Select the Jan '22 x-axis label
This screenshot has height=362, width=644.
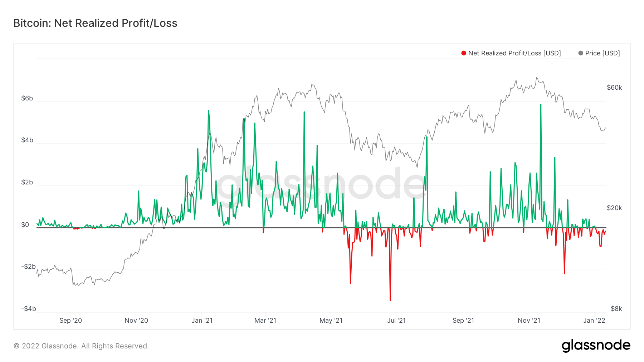(x=594, y=321)
